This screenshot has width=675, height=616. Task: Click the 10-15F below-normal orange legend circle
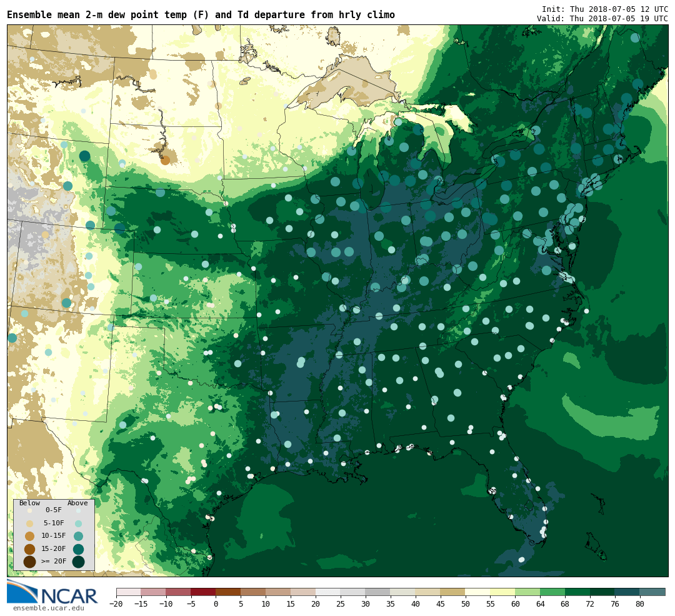(29, 536)
